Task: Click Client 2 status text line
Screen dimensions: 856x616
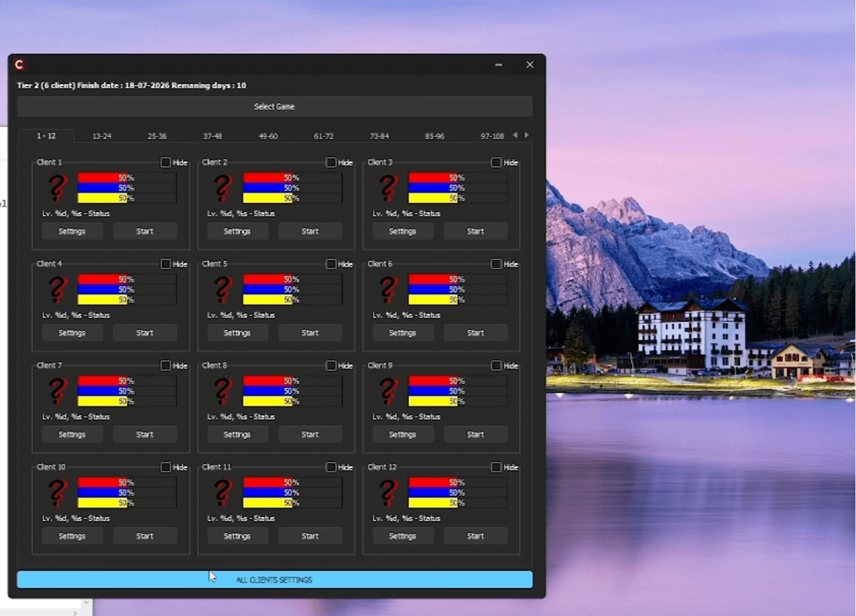Action: pos(241,214)
